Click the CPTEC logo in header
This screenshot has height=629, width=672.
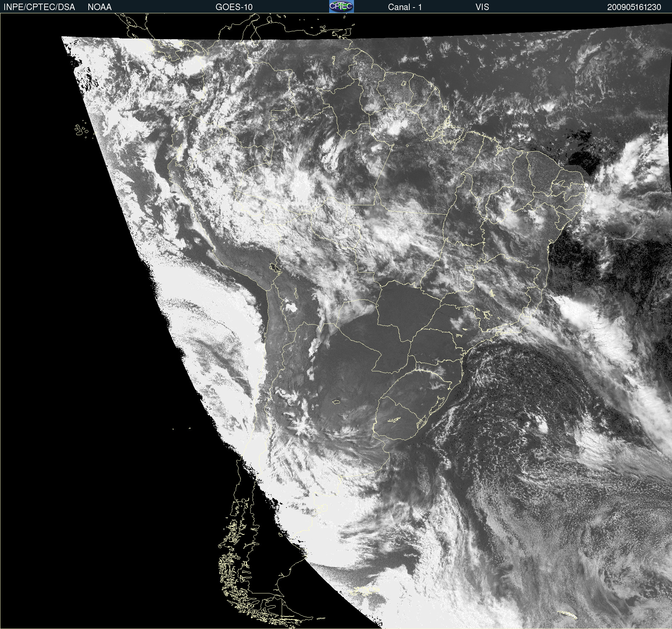point(341,6)
